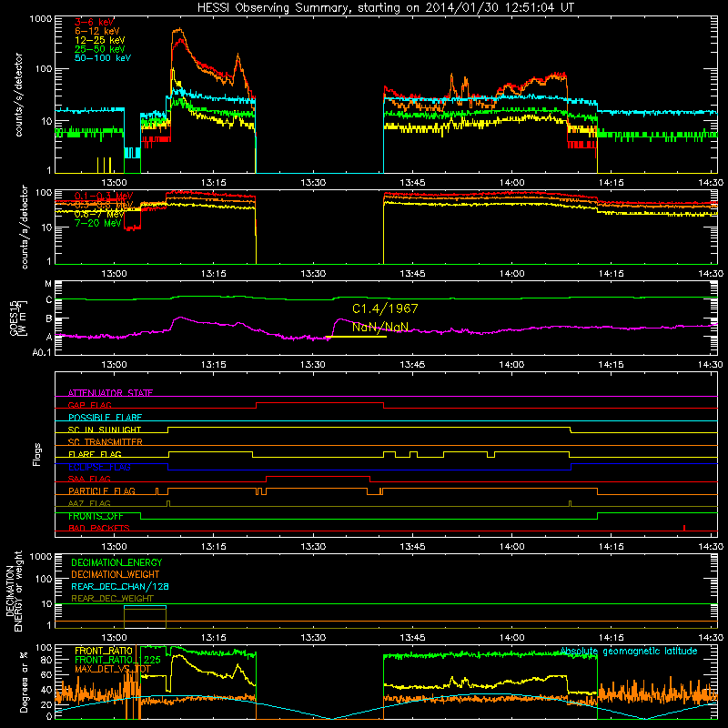
Task: Click the FRONT_RATIO legend label
Action: tap(104, 651)
